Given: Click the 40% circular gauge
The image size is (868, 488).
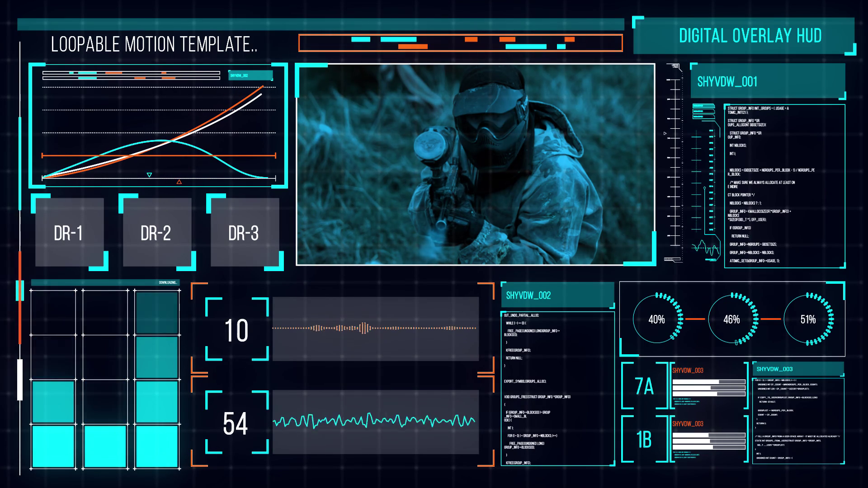Looking at the screenshot, I should 656,319.
